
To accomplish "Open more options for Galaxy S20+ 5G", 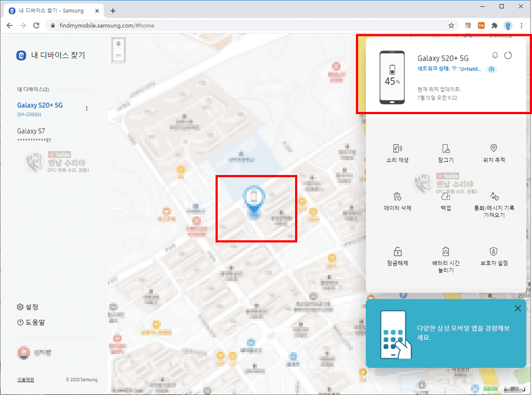I will click(87, 109).
